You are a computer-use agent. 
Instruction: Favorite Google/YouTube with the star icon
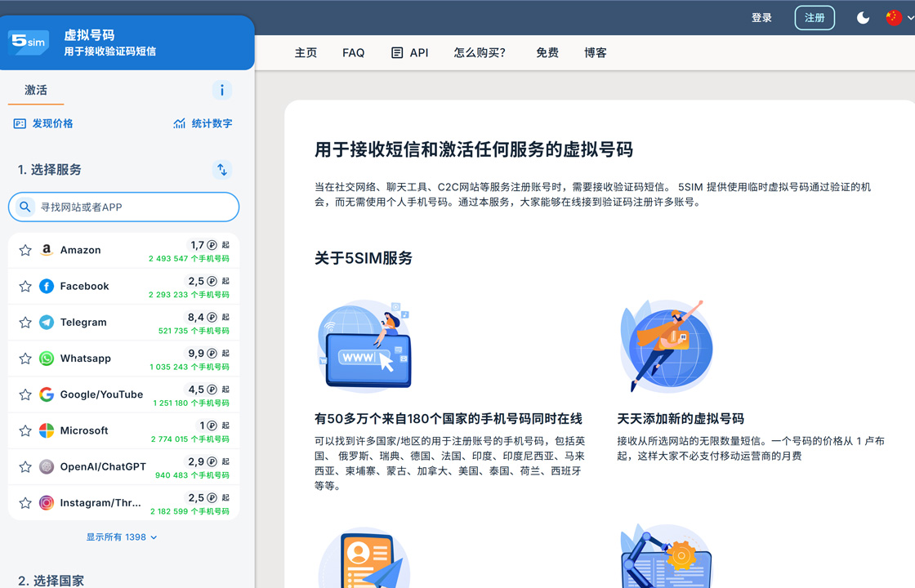click(25, 395)
